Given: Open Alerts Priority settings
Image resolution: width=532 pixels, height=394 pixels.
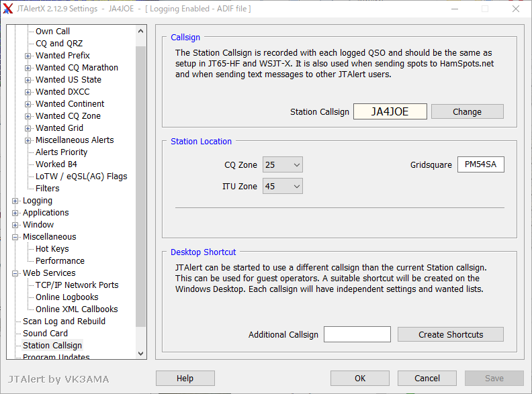Looking at the screenshot, I should (x=61, y=152).
